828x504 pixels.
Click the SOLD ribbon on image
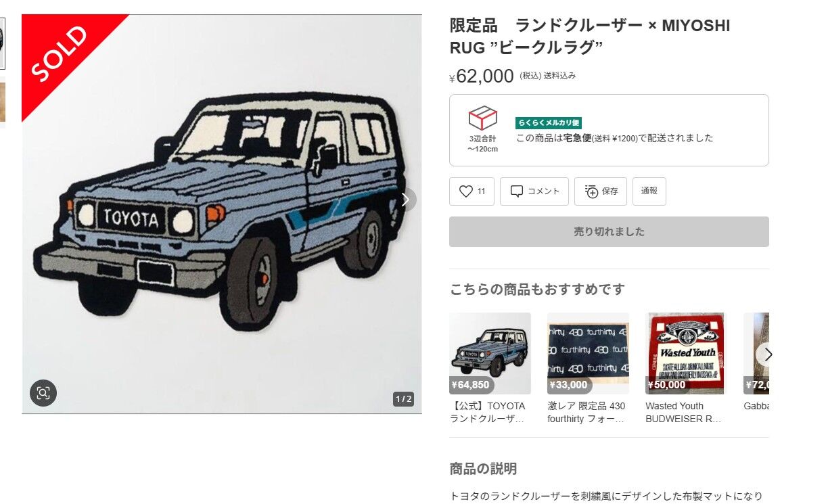[60, 53]
